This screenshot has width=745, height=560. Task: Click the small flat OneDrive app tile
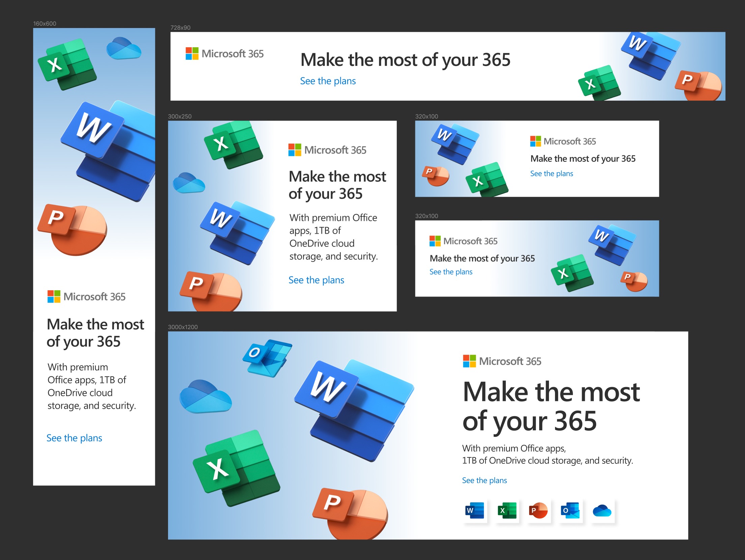[602, 510]
